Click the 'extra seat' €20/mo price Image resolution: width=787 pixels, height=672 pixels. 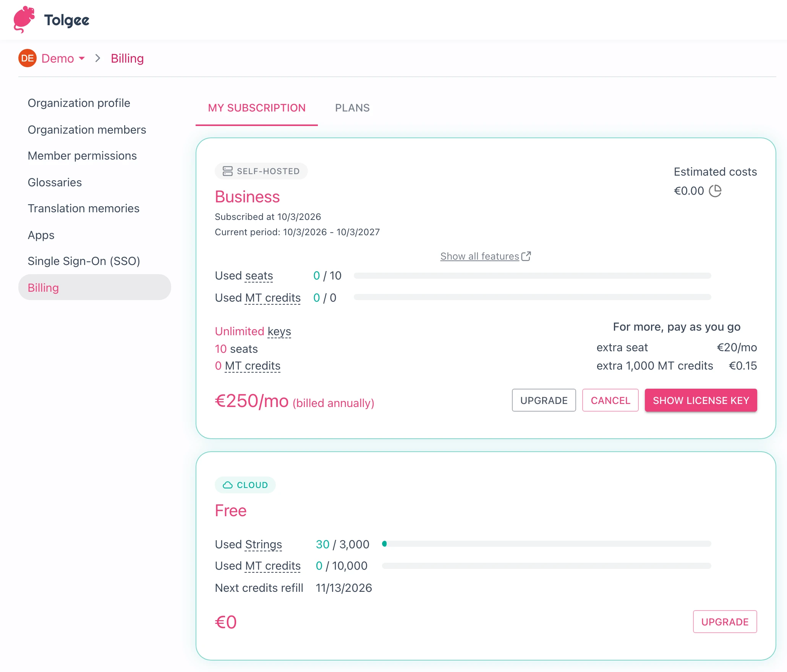point(737,347)
